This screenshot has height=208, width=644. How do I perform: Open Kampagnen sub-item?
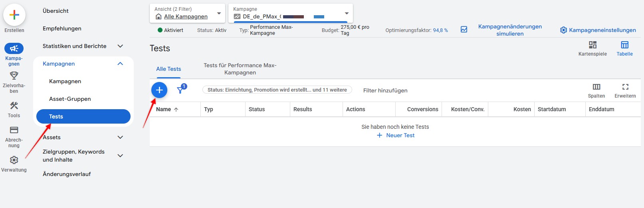coord(65,81)
